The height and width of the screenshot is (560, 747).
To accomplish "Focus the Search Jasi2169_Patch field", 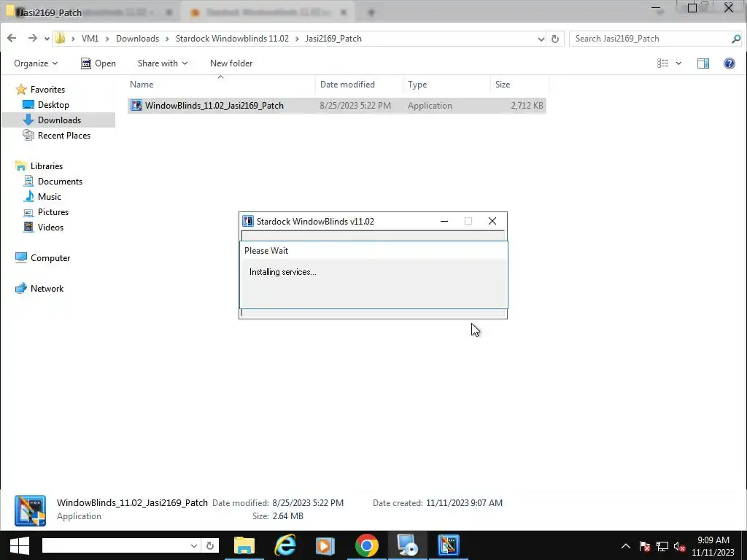I will click(x=651, y=39).
